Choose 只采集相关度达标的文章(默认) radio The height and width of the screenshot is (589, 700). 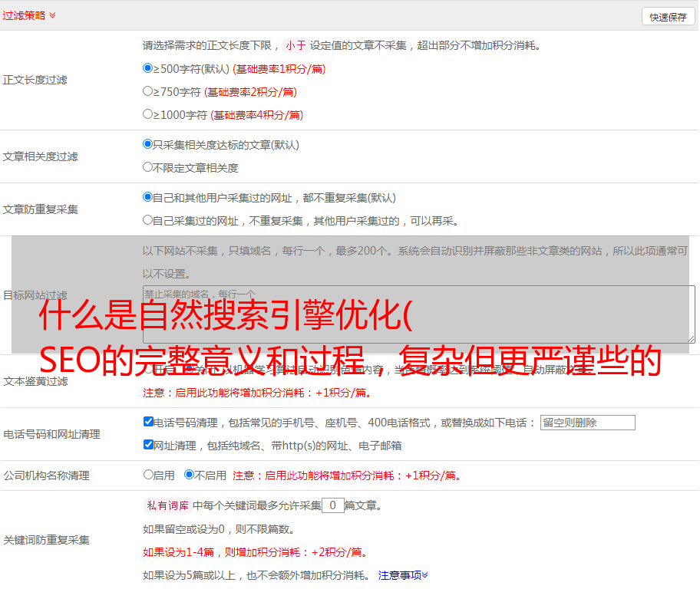(147, 144)
